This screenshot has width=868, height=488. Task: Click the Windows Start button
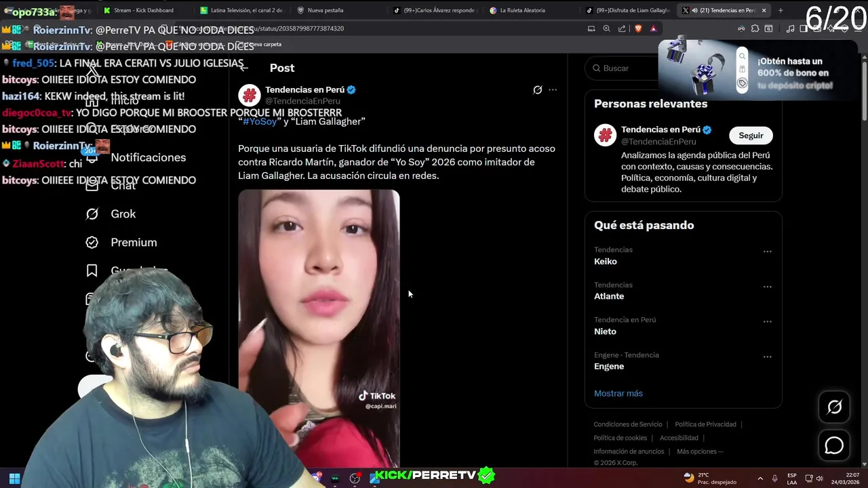14,479
